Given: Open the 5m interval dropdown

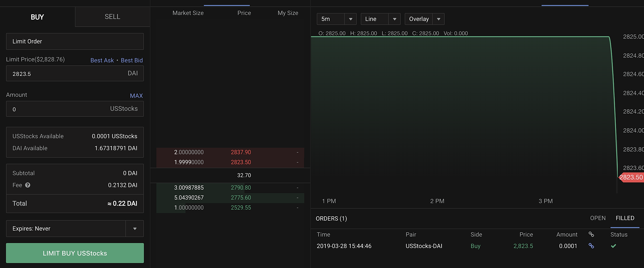Looking at the screenshot, I should 336,19.
